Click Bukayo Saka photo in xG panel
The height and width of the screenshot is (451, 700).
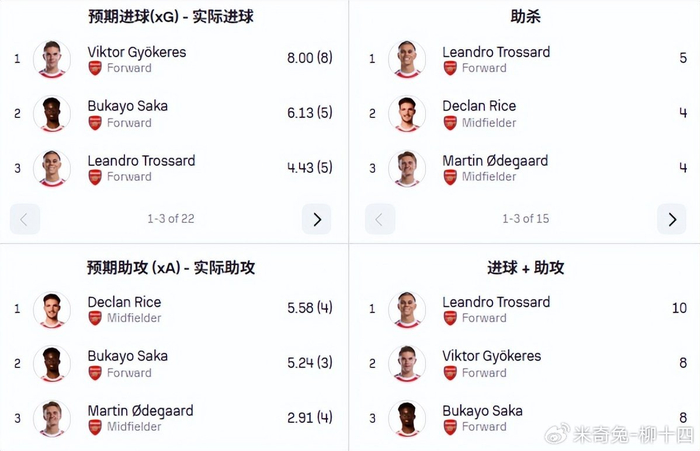(52, 113)
